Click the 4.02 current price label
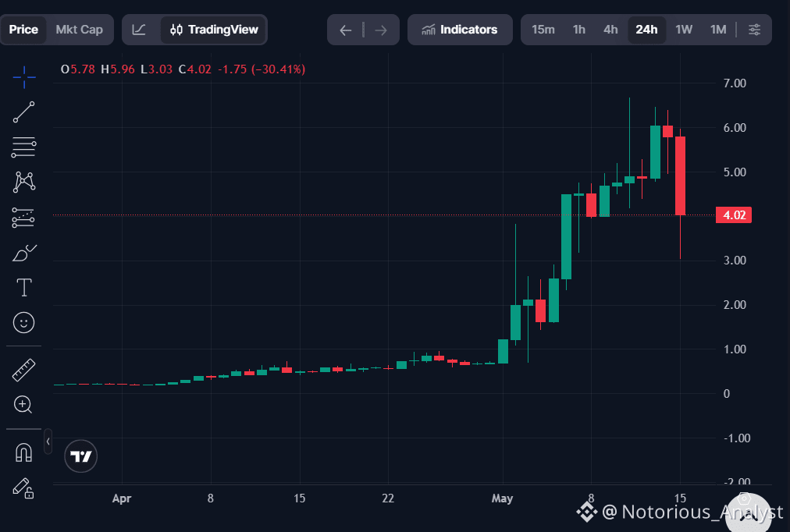790x532 pixels. 734,215
